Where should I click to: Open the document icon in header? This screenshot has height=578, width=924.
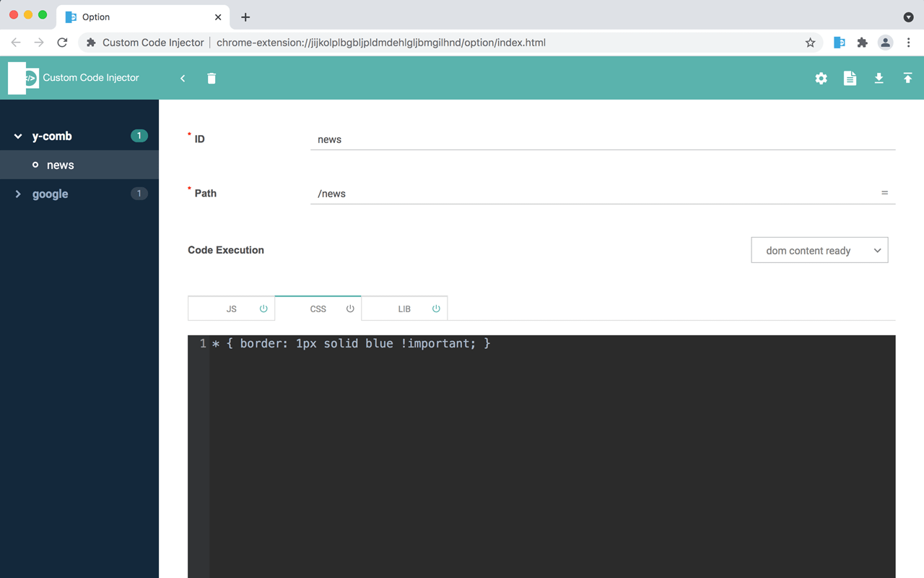pyautogui.click(x=850, y=78)
